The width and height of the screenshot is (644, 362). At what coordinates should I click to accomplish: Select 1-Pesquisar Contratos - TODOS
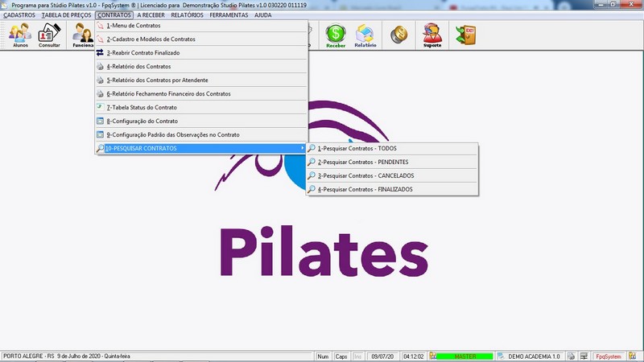(x=392, y=148)
